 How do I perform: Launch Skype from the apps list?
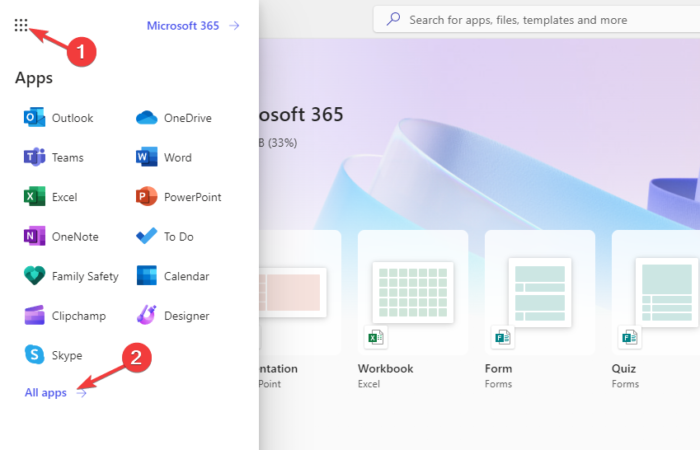pos(53,355)
